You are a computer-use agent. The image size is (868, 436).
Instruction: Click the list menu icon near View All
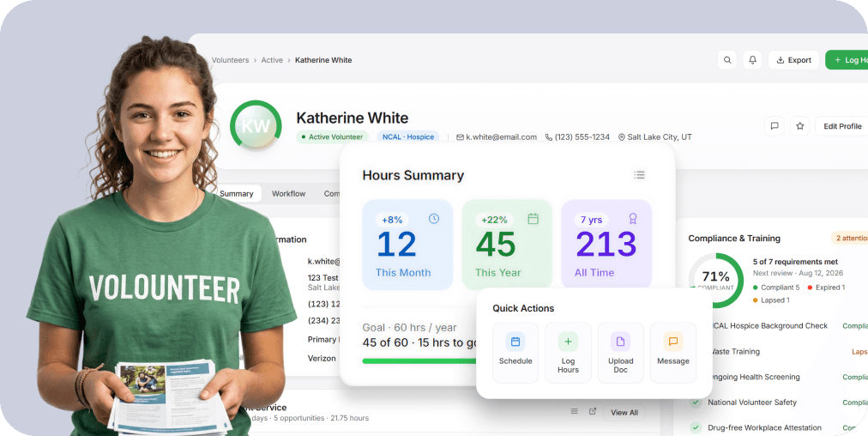click(x=574, y=411)
